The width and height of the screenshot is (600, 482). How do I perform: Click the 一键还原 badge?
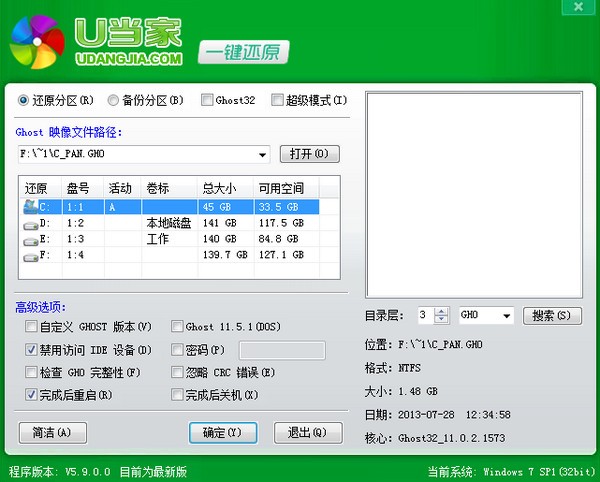[244, 52]
